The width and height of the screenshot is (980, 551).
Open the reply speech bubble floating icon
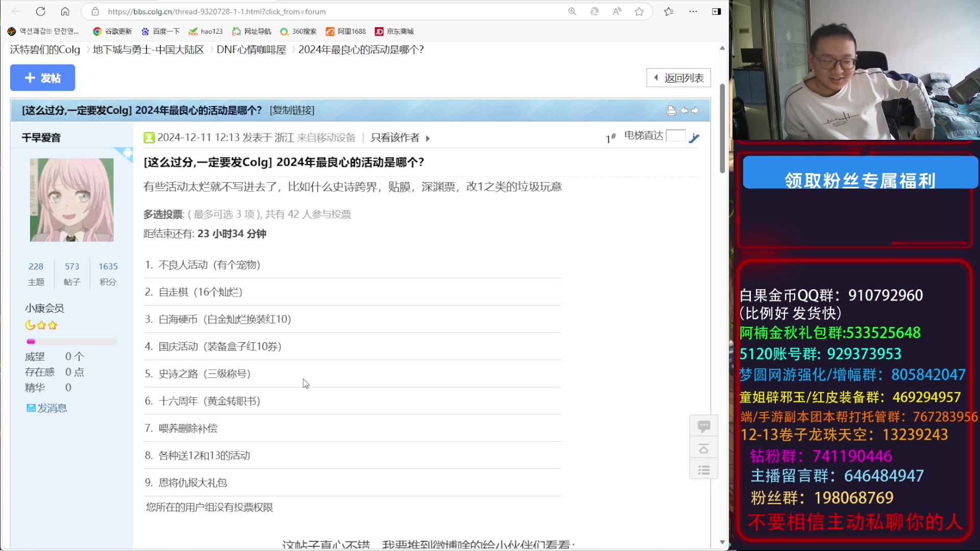click(704, 426)
